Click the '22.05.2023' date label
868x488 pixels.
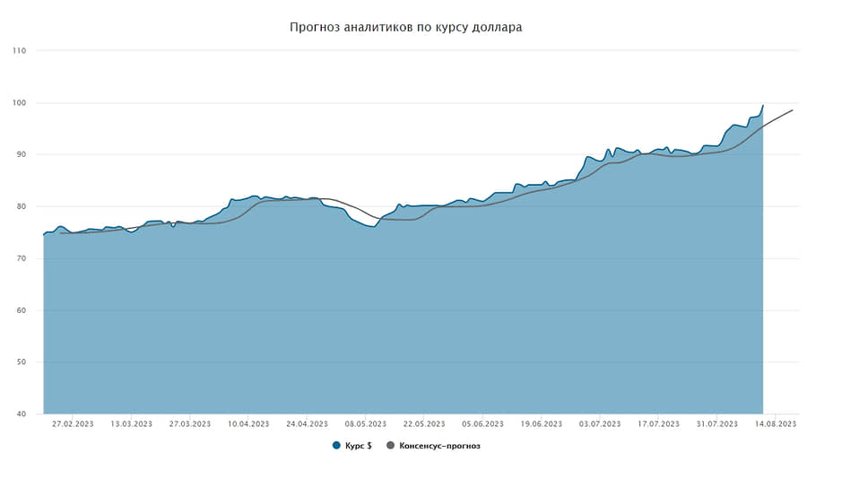[x=424, y=423]
